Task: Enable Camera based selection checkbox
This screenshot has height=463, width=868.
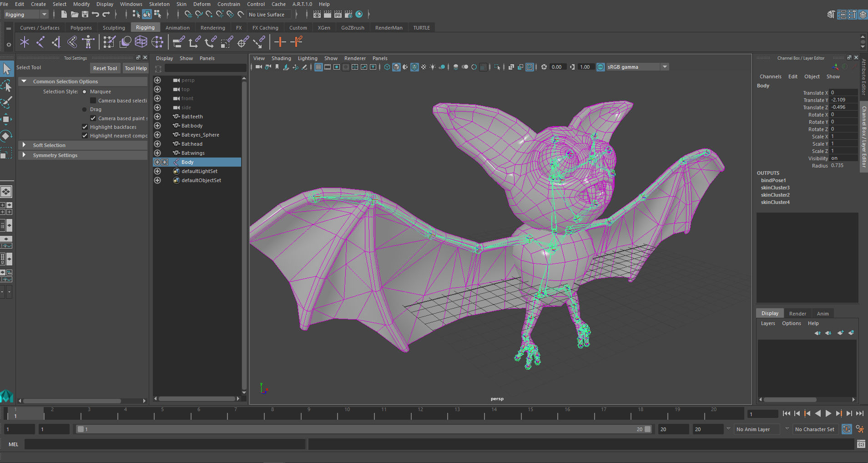Action: click(93, 101)
